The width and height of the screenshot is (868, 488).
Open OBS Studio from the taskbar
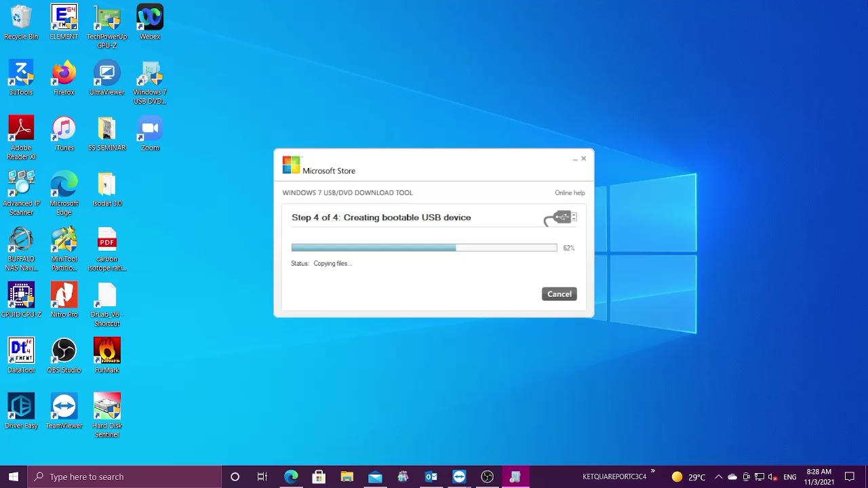(487, 476)
